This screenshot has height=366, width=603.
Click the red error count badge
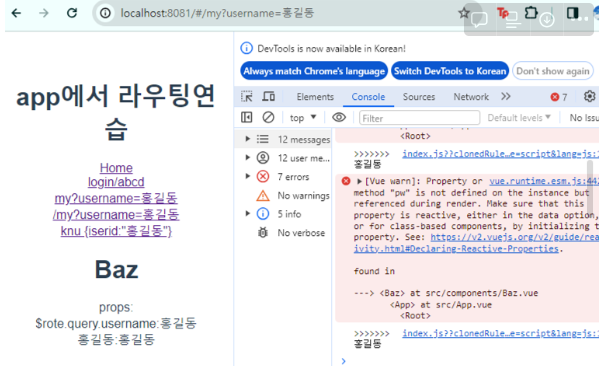point(559,97)
